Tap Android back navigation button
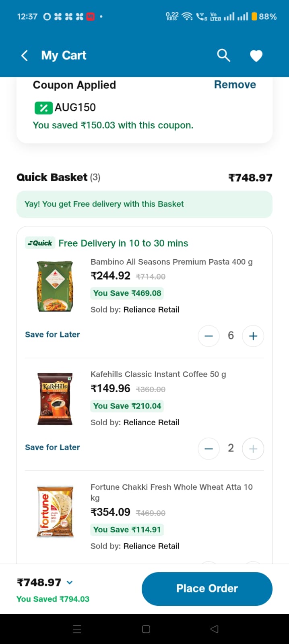The width and height of the screenshot is (289, 644). coord(215,629)
